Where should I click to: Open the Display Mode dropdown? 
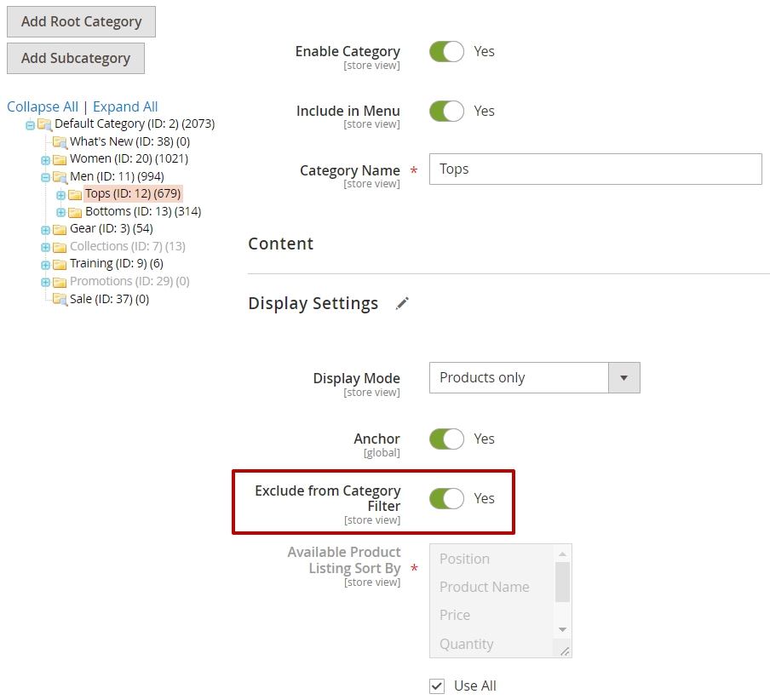click(534, 377)
